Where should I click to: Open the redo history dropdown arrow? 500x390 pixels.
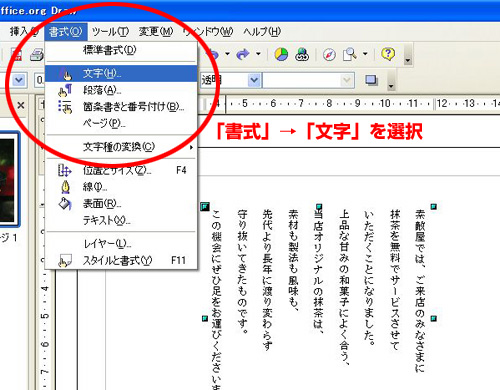[258, 54]
